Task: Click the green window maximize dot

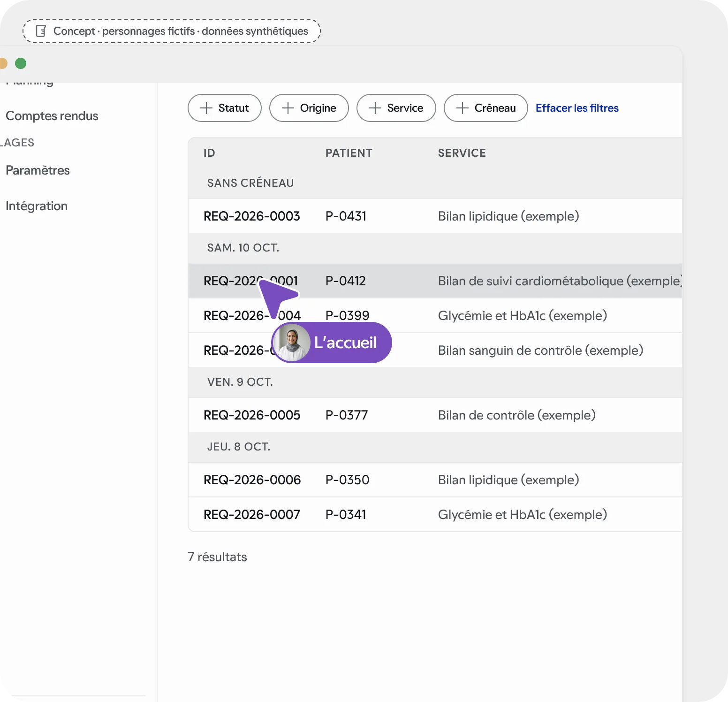Action: tap(21, 63)
